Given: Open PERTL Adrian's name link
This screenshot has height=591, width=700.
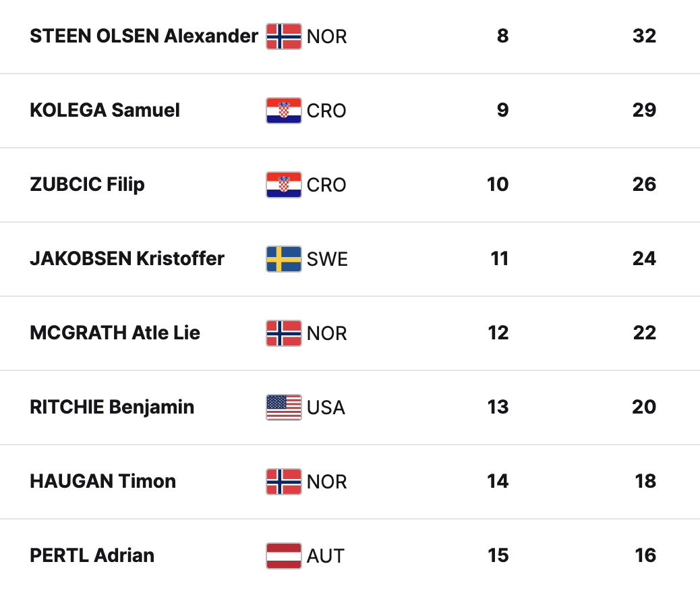Looking at the screenshot, I should click(x=92, y=555).
